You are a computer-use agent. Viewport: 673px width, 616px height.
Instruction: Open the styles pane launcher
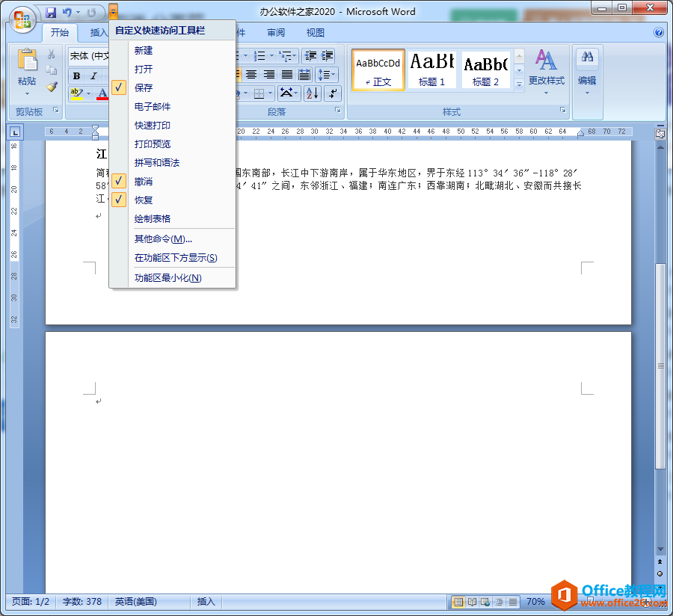[562, 110]
